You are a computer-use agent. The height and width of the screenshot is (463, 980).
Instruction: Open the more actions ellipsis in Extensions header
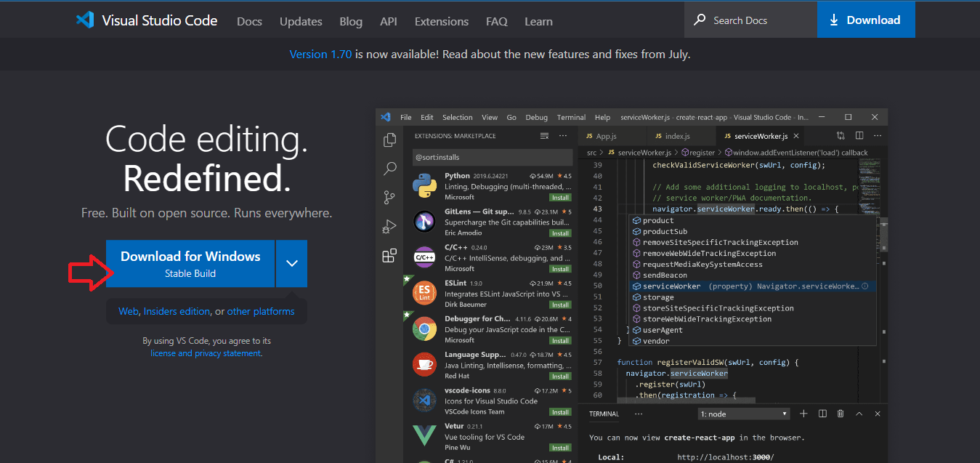point(563,136)
